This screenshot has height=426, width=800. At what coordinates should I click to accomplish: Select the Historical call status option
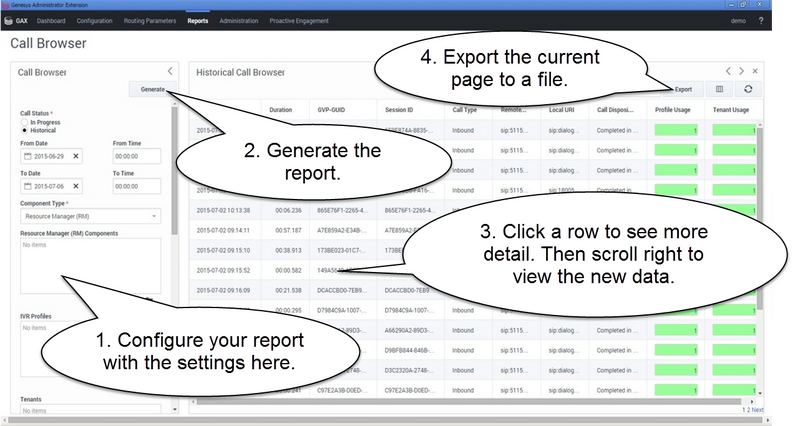click(x=24, y=130)
